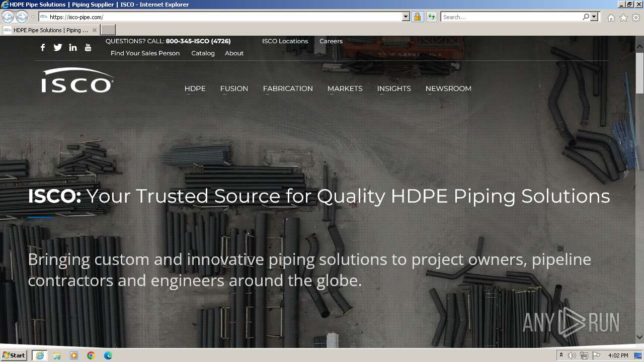This screenshot has width=644, height=362.
Task: Open the address bar dropdown
Action: pyautogui.click(x=406, y=17)
